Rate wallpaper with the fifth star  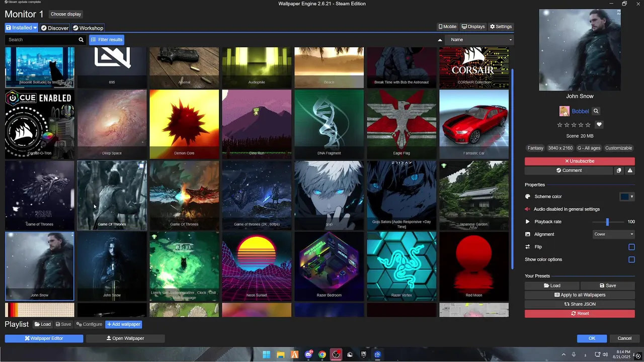coord(588,125)
